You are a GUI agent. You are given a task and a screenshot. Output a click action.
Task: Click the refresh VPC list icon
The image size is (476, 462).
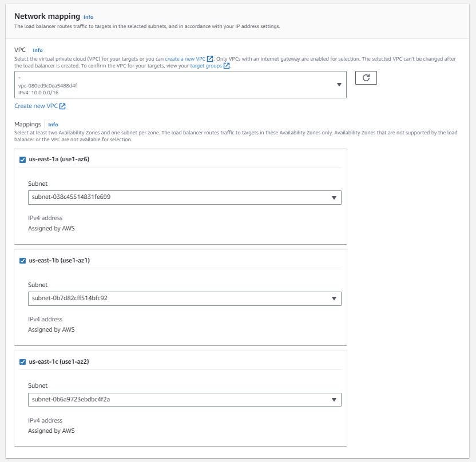coord(366,78)
